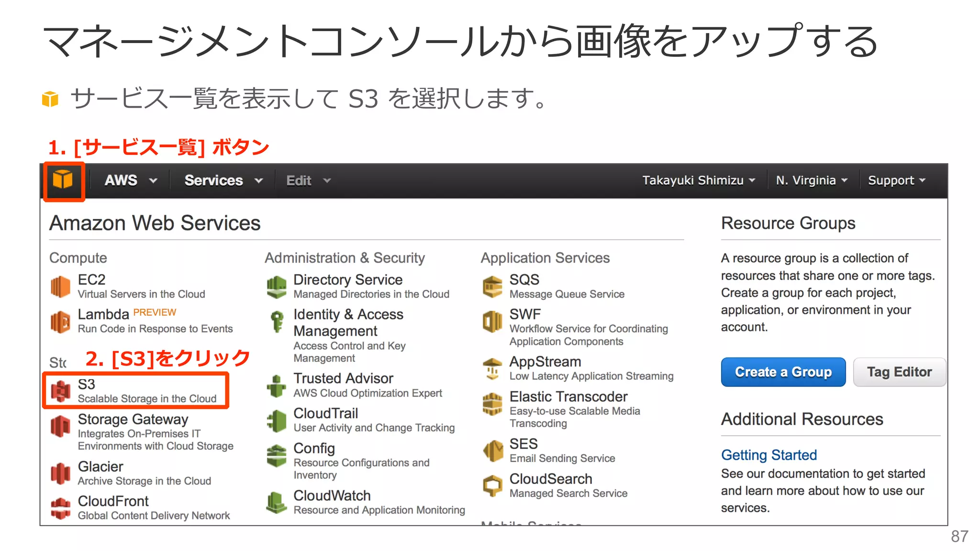
Task: Open the Lambda service icon
Action: pyautogui.click(x=61, y=321)
